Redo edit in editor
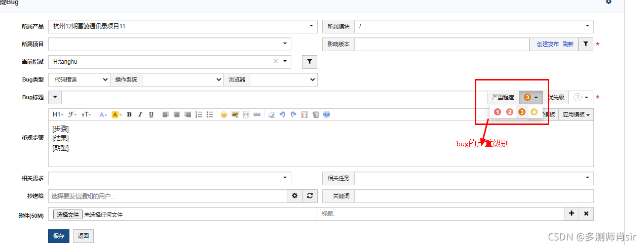Image resolution: width=644 pixels, height=246 pixels. pyautogui.click(x=293, y=114)
